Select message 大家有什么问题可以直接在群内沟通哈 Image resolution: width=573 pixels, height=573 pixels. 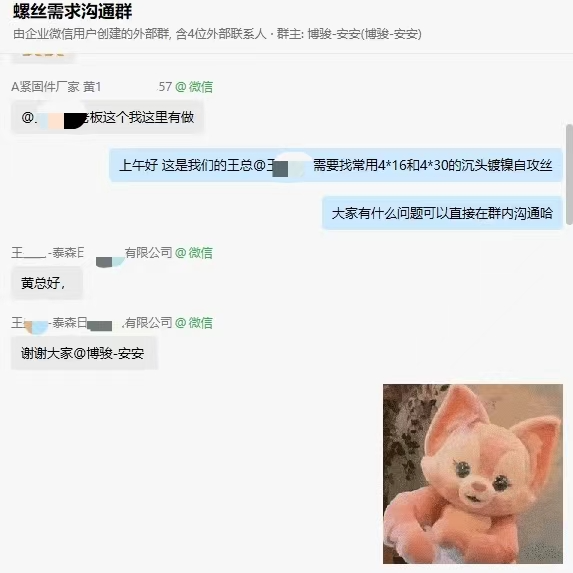pyautogui.click(x=442, y=213)
